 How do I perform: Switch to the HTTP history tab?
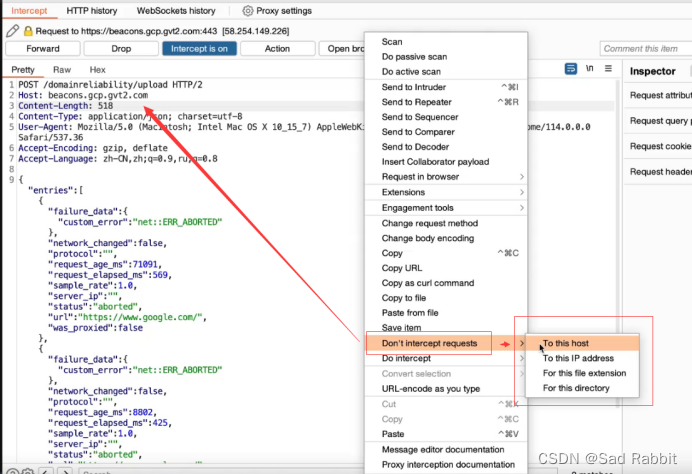point(92,11)
